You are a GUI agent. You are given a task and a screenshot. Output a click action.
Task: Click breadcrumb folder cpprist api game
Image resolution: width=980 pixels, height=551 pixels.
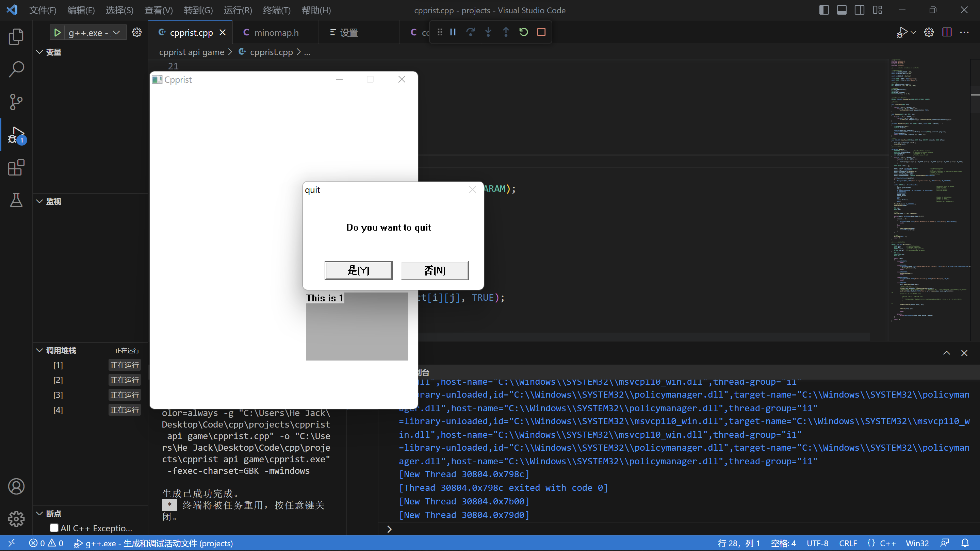click(191, 52)
